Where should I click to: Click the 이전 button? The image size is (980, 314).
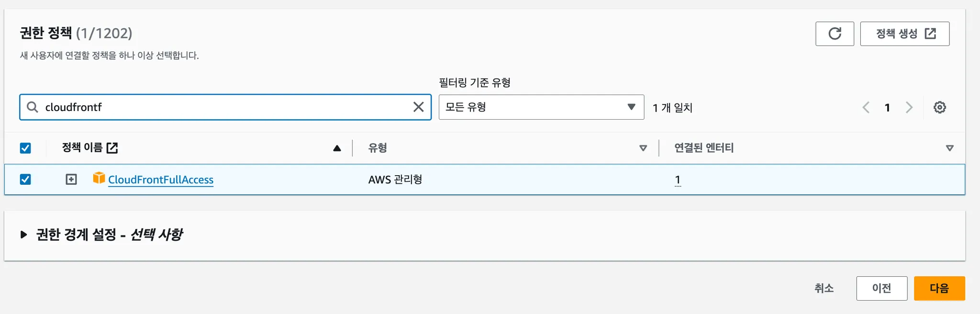[x=881, y=288]
